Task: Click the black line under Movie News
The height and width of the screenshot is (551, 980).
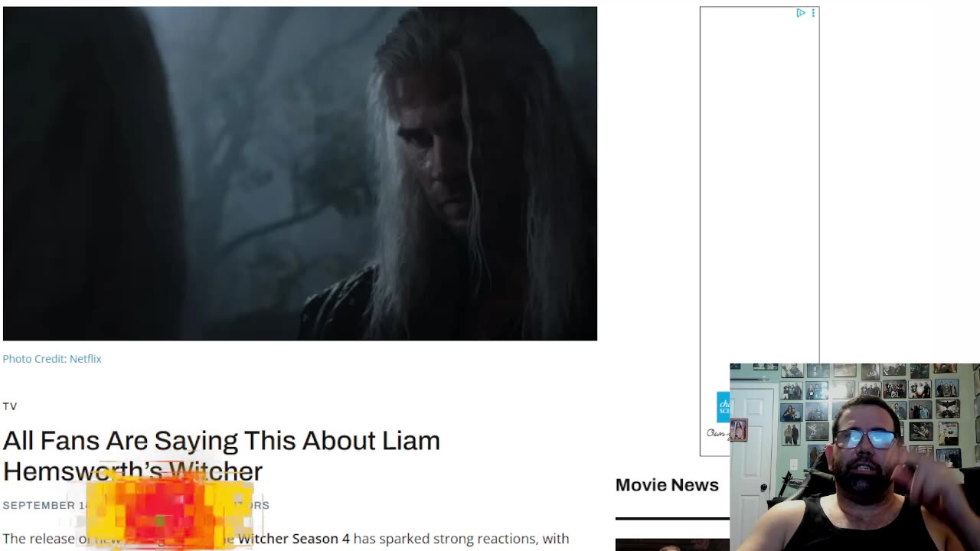Action: pyautogui.click(x=672, y=519)
